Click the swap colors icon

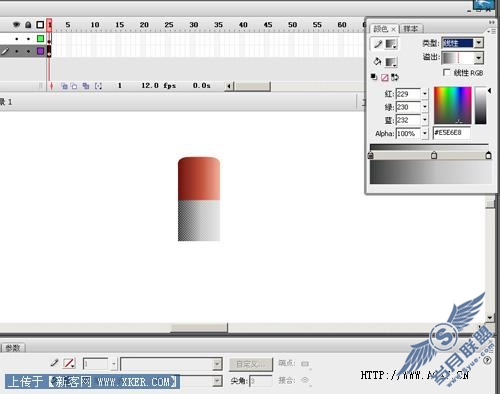pyautogui.click(x=395, y=77)
